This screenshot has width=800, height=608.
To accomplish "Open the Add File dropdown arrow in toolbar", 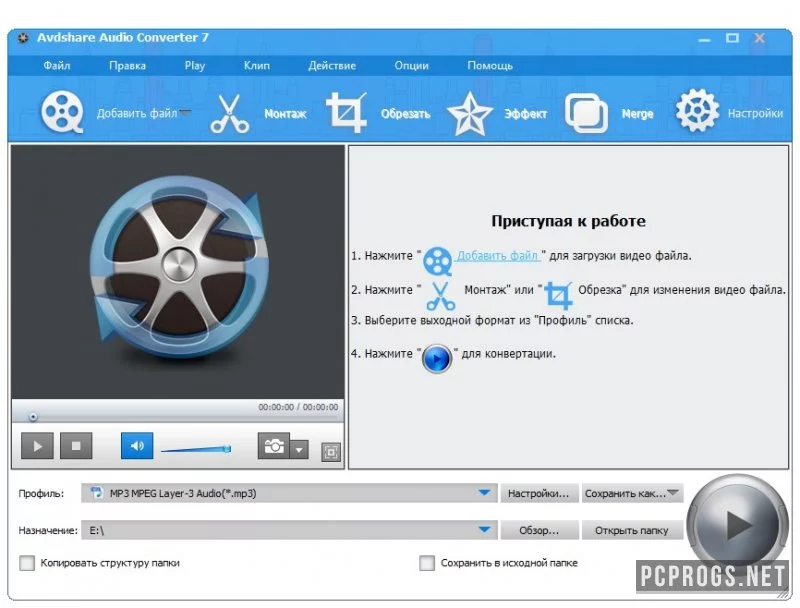I will tap(185, 112).
